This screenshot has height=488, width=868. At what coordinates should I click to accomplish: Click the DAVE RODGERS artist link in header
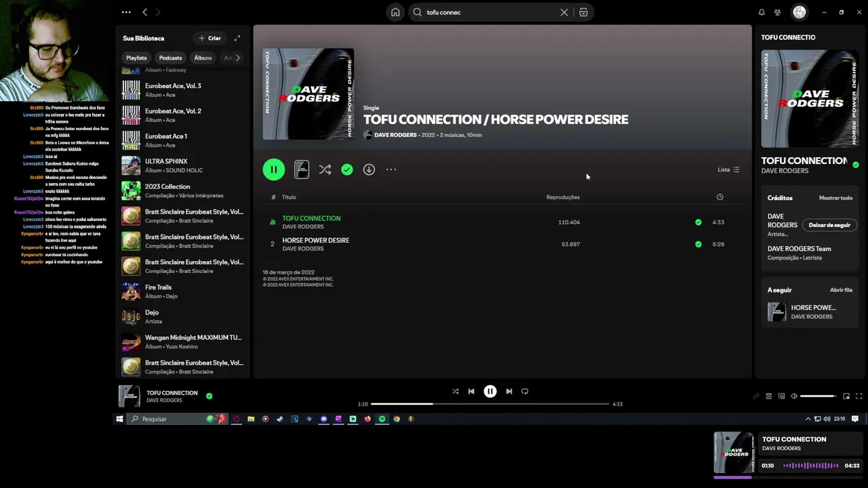(x=395, y=135)
